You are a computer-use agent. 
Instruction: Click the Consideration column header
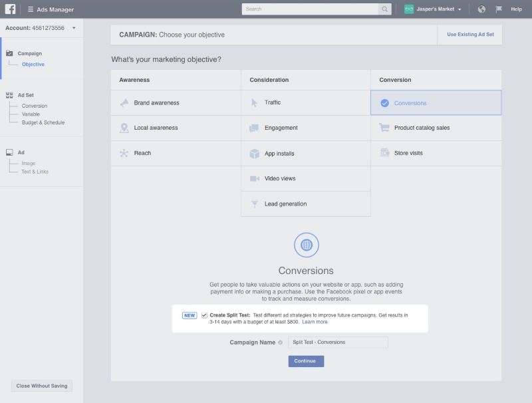tap(269, 80)
